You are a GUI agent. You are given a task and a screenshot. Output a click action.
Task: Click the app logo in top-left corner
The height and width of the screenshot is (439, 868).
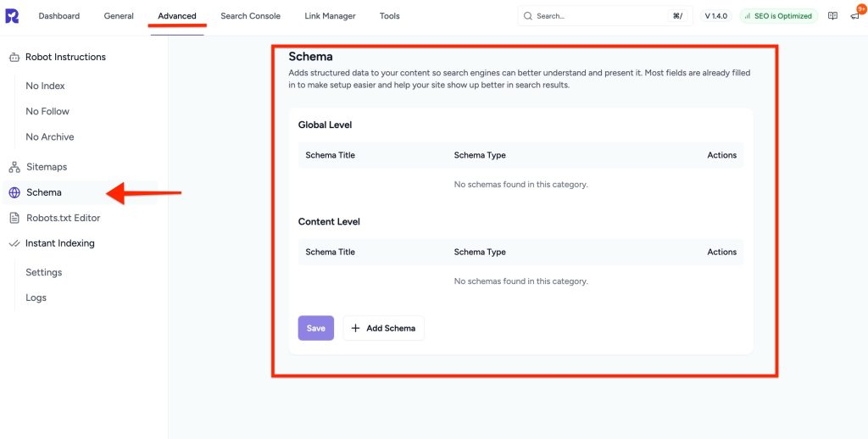tap(12, 16)
